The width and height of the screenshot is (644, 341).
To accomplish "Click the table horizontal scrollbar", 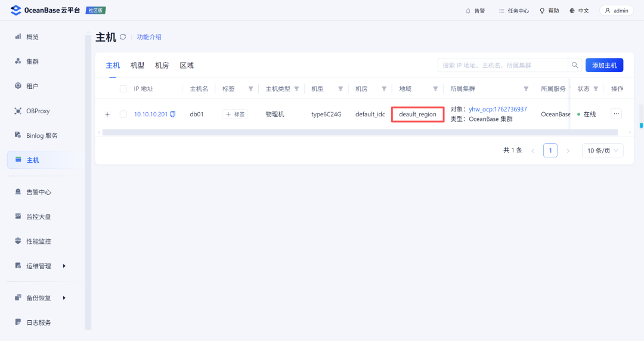I will click(360, 132).
